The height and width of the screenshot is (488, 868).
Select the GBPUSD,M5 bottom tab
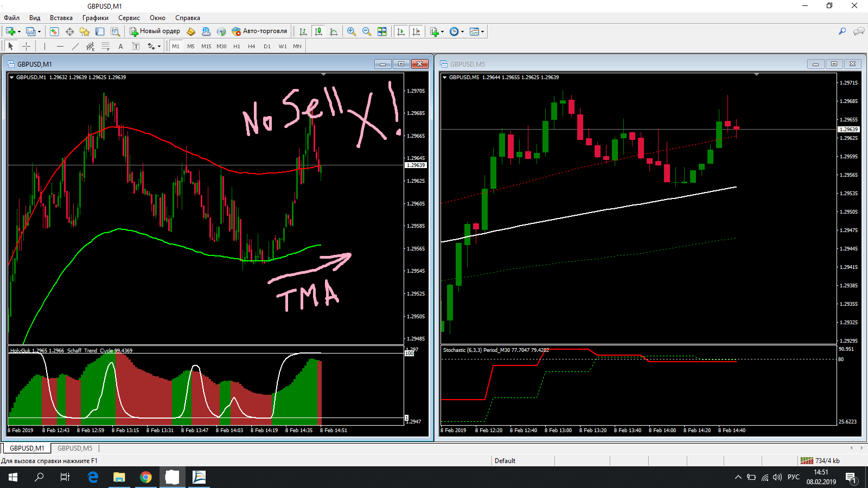[x=75, y=448]
